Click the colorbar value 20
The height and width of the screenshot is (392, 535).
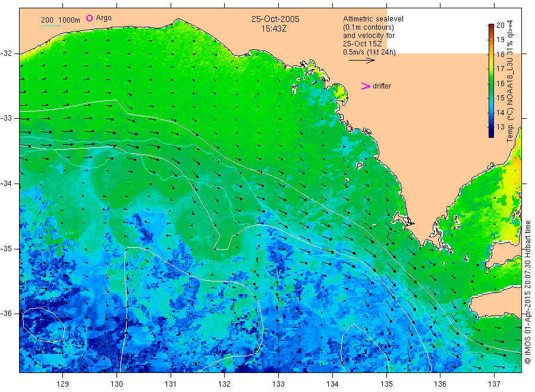click(500, 25)
